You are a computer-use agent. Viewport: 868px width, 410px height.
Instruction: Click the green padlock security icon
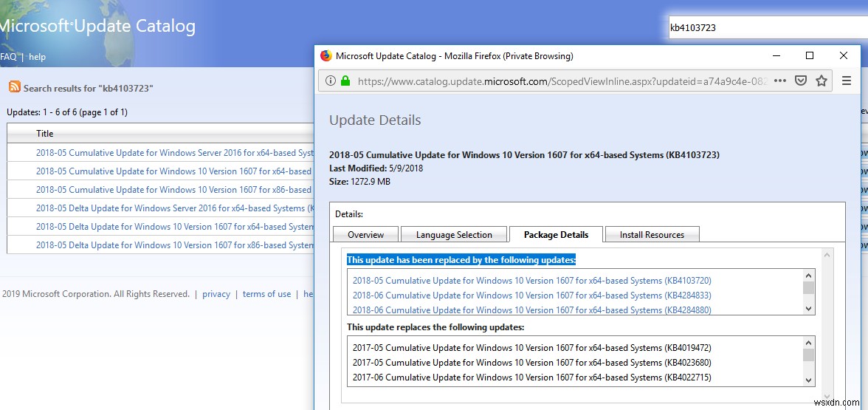point(345,81)
